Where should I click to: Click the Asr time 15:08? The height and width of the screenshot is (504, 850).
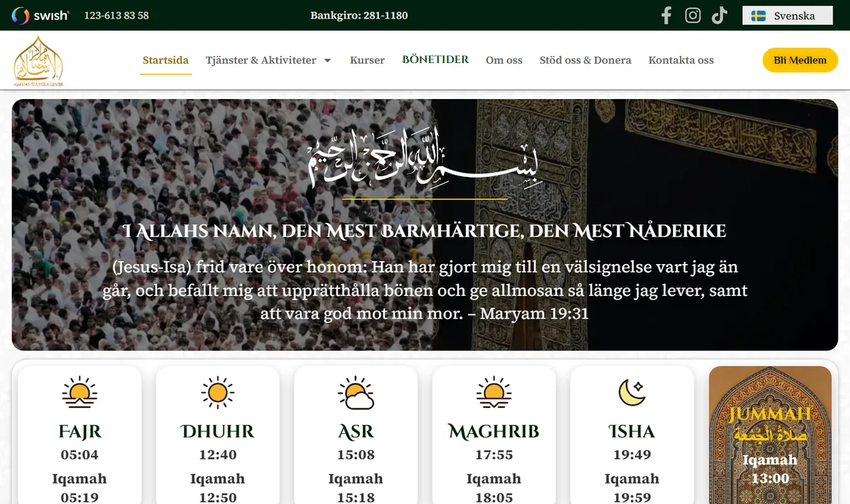356,454
